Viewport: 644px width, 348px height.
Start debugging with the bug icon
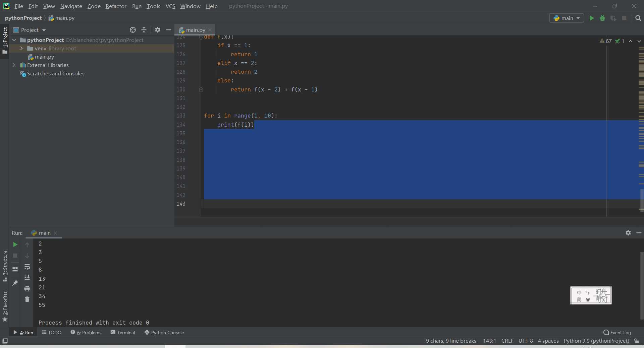[602, 18]
